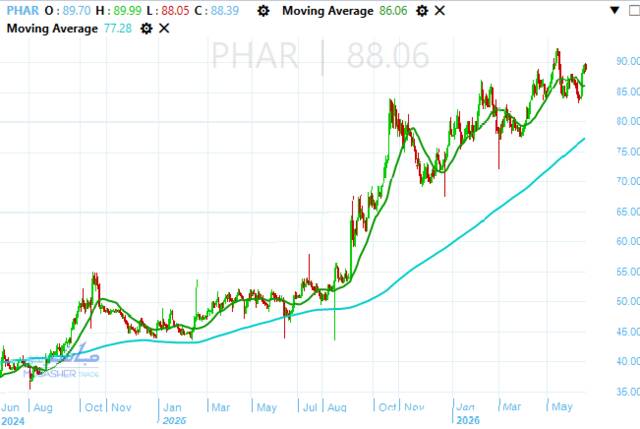Open PHAR series settings gear
640x429 pixels.
[263, 11]
